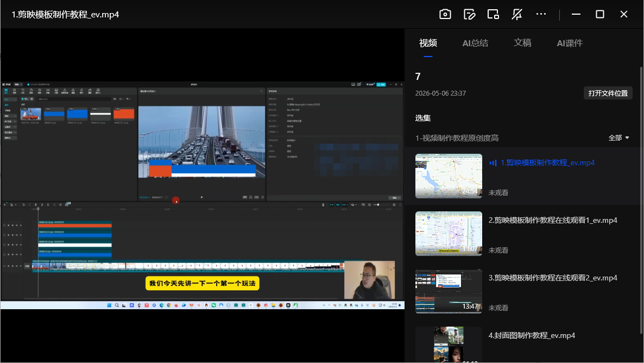Select thumbnail of 1.剪映模板制作教程_ev.mp4
644x363 pixels.
449,176
